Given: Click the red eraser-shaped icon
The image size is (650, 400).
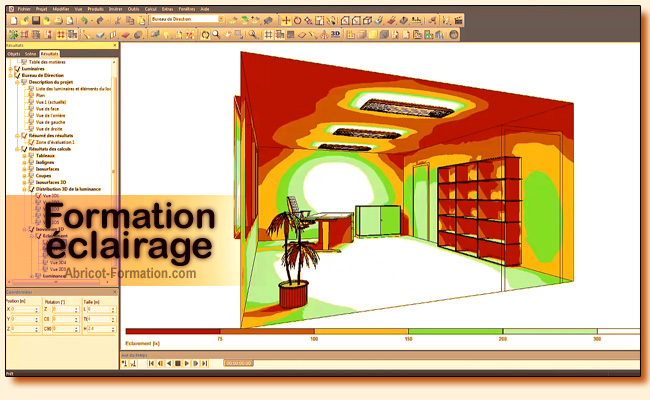Looking at the screenshot, I should coord(126,35).
